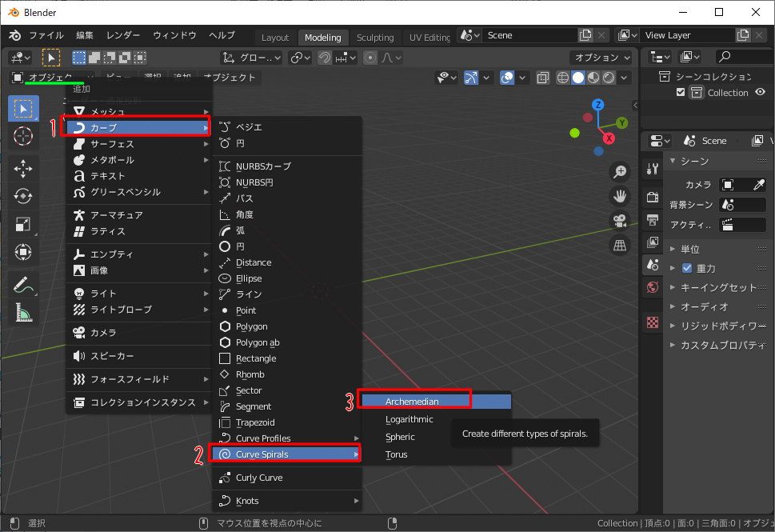Click the zoom magnifier viewport icon
Image resolution: width=775 pixels, height=532 pixels.
point(620,171)
